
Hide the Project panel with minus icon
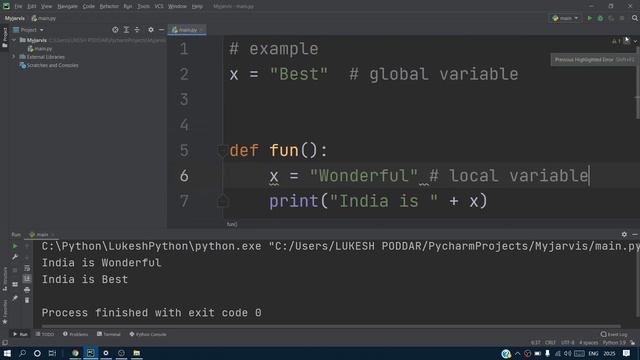162,30
